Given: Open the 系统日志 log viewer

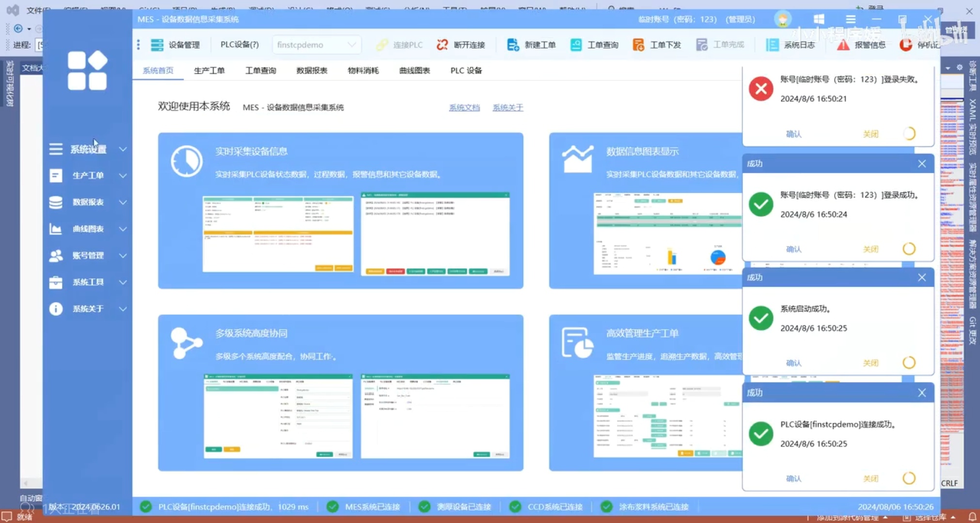Looking at the screenshot, I should (x=772, y=45).
